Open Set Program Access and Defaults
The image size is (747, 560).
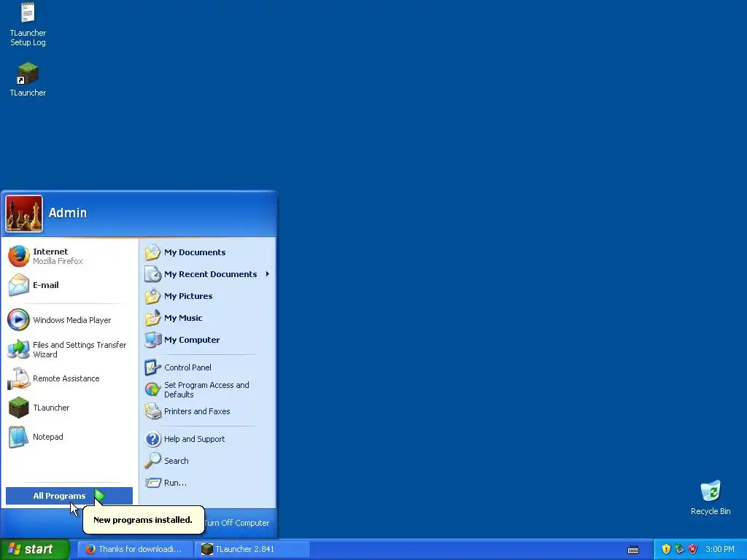coord(207,389)
